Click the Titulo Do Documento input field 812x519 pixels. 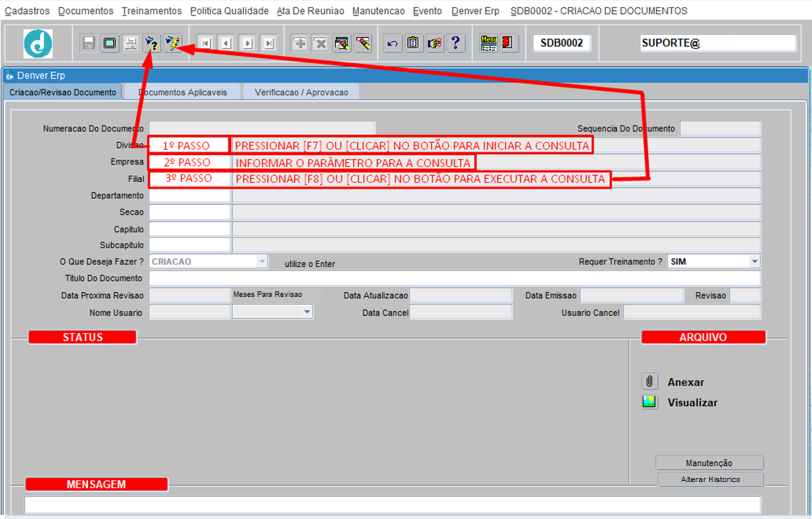[454, 278]
